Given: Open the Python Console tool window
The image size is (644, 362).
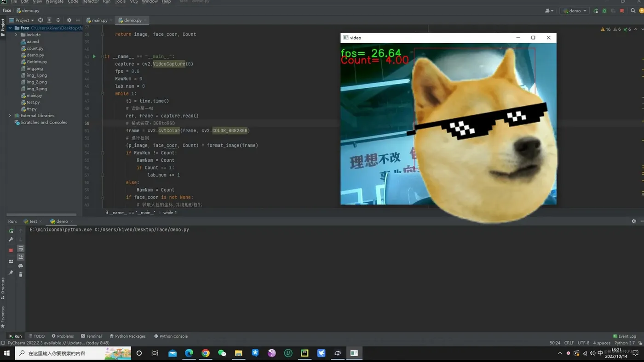Looking at the screenshot, I should (x=171, y=336).
